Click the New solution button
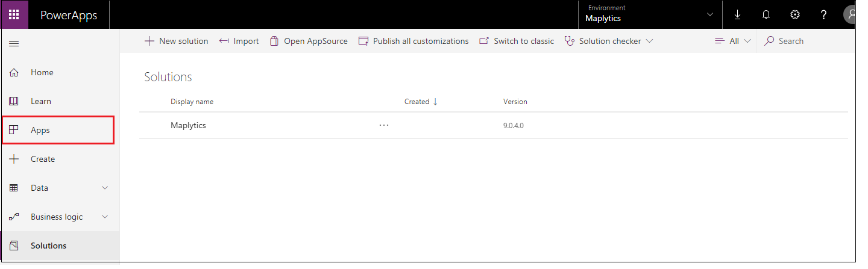The image size is (868, 269). point(176,41)
